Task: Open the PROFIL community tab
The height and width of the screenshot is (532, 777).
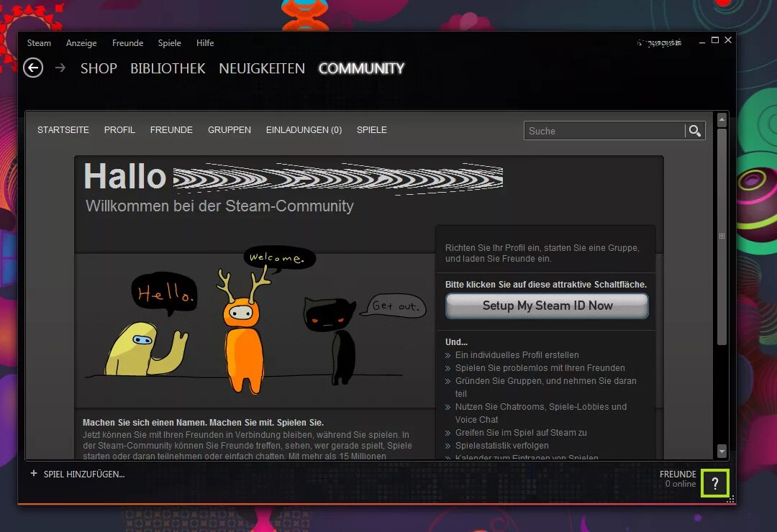Action: [x=119, y=130]
